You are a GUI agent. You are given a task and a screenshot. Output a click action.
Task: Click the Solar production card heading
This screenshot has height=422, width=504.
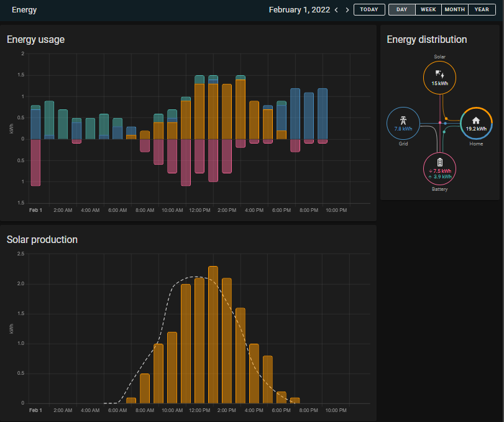[42, 239]
